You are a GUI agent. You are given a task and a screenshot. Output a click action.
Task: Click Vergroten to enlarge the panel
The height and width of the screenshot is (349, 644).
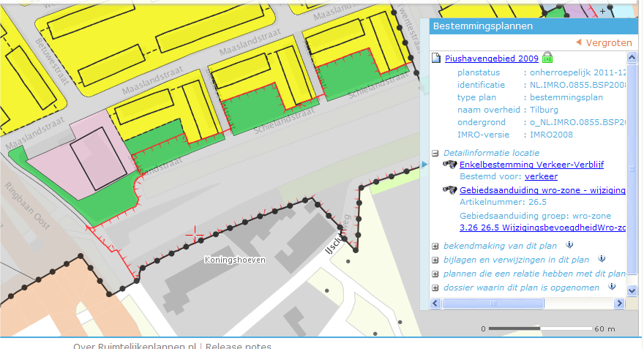604,42
